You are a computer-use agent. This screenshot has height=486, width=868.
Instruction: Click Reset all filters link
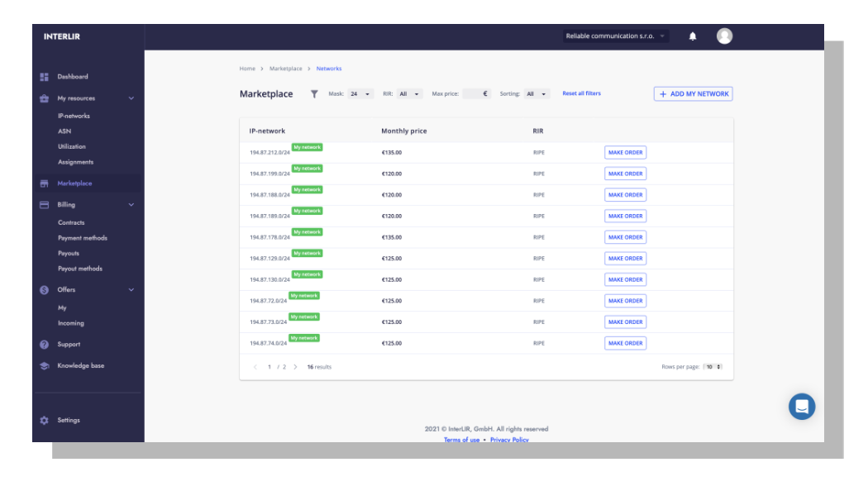581,93
